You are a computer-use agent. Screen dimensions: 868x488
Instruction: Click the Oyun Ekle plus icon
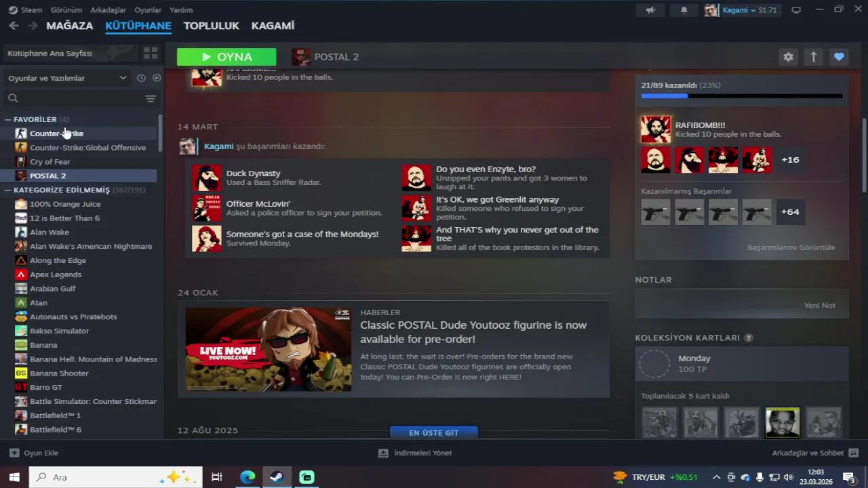tap(14, 453)
